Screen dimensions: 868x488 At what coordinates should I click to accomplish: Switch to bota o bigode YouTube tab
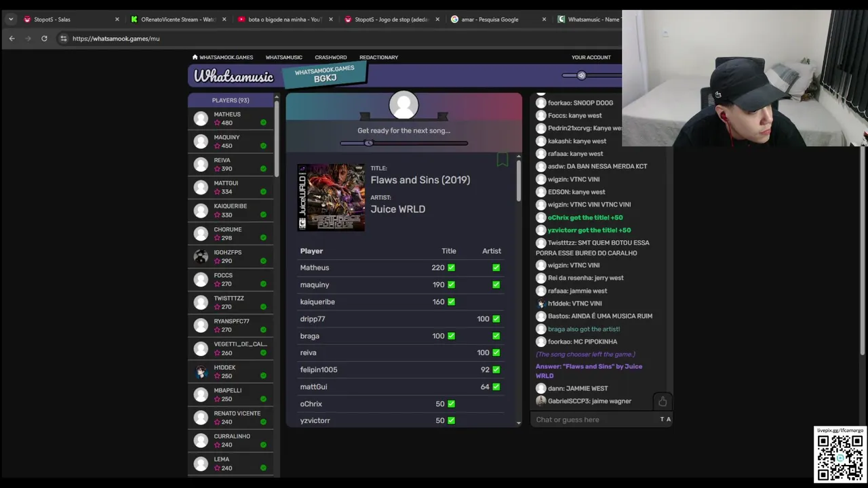click(x=285, y=19)
